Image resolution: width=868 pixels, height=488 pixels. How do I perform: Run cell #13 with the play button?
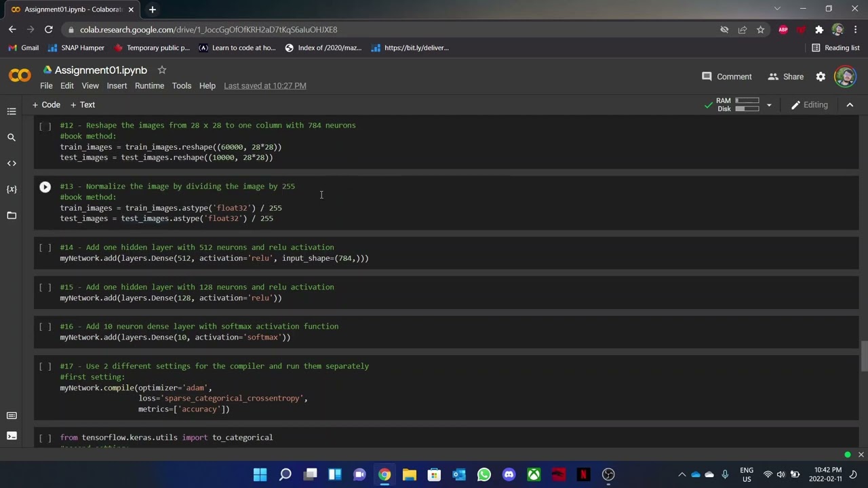[x=45, y=187]
